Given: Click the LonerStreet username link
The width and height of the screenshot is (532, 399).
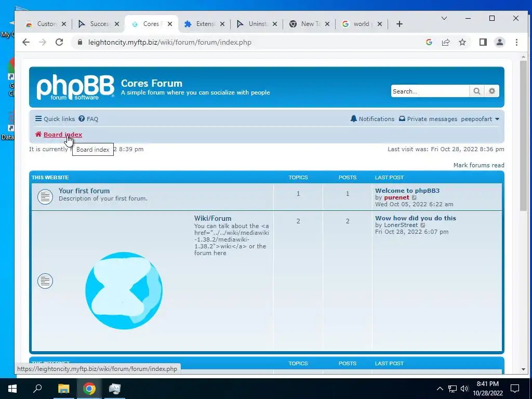Looking at the screenshot, I should [401, 225].
